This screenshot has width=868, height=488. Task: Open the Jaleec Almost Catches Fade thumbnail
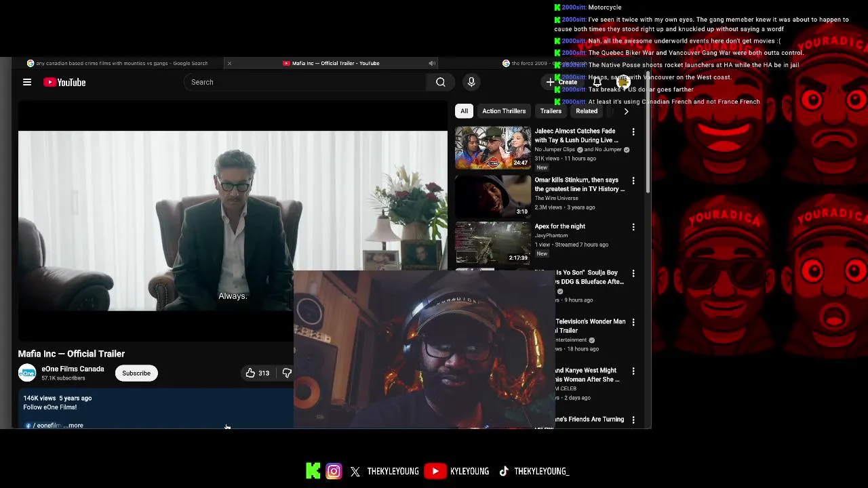[x=493, y=147]
